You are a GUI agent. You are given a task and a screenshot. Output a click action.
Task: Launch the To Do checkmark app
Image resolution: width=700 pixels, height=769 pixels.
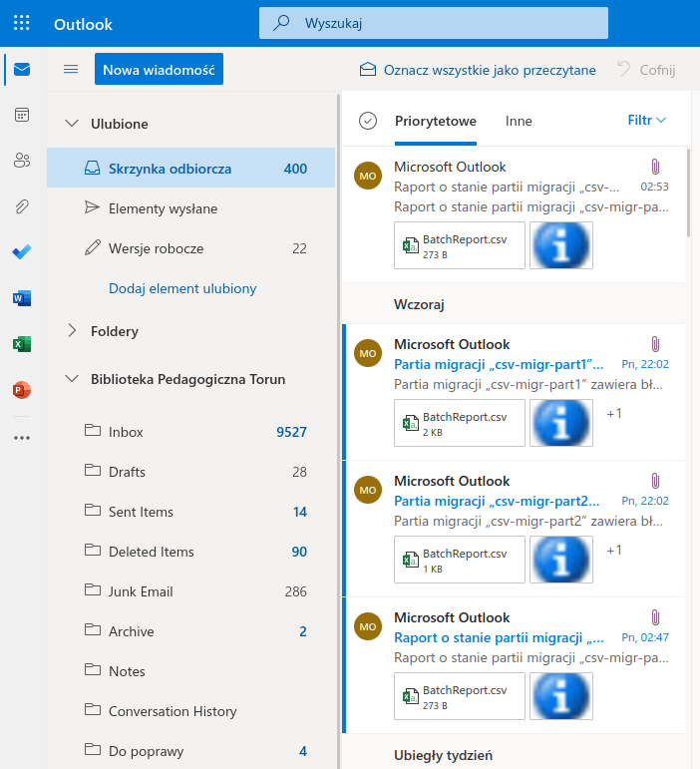coord(22,252)
